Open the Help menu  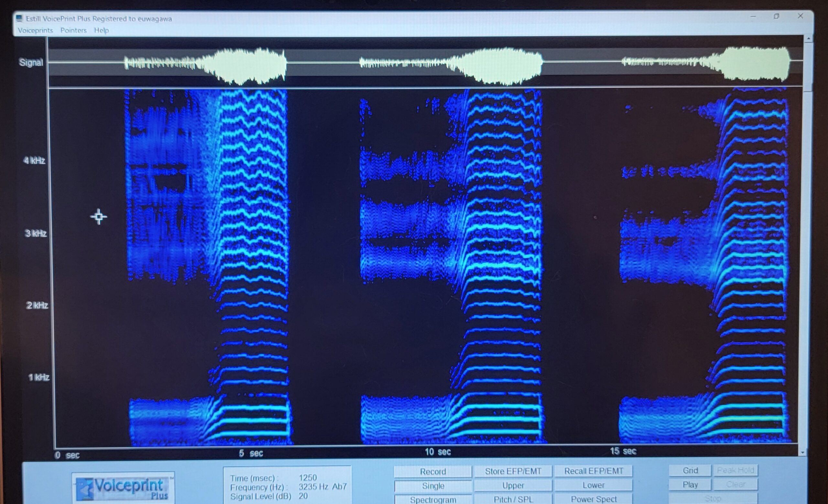(101, 30)
